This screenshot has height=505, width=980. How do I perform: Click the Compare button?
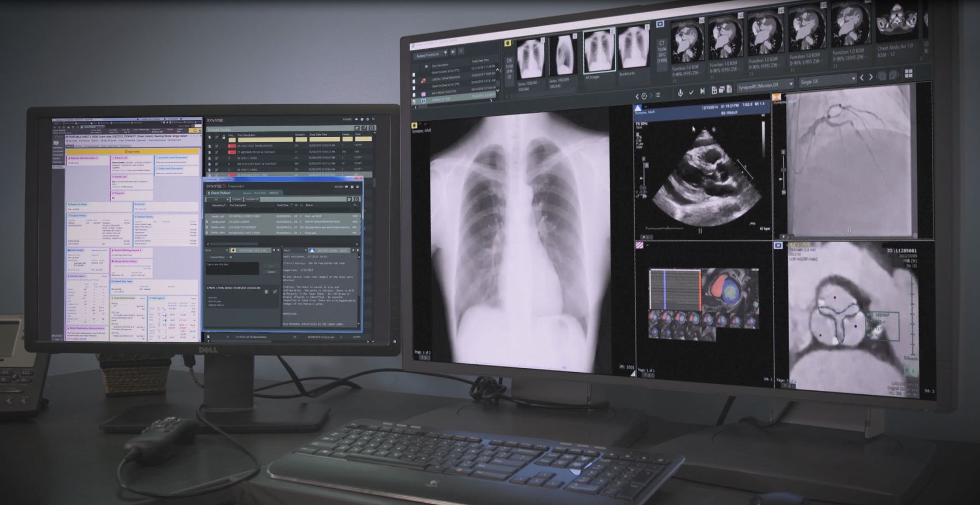[237, 199]
